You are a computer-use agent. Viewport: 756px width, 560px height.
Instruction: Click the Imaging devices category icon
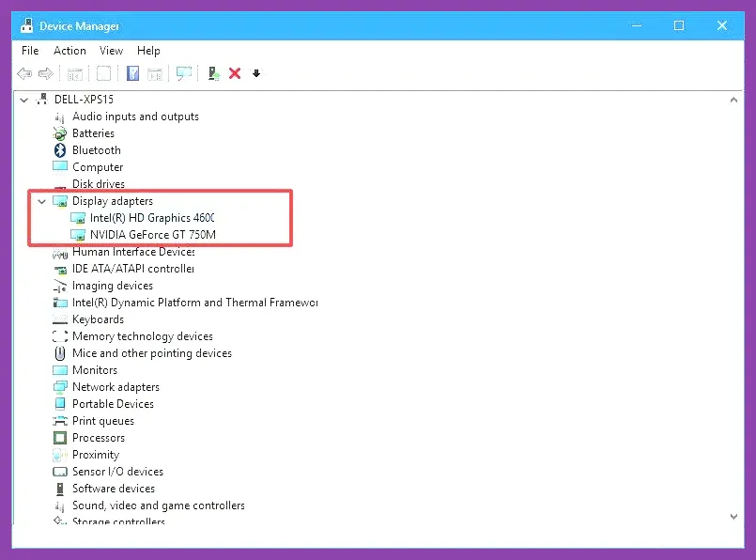pyautogui.click(x=60, y=286)
